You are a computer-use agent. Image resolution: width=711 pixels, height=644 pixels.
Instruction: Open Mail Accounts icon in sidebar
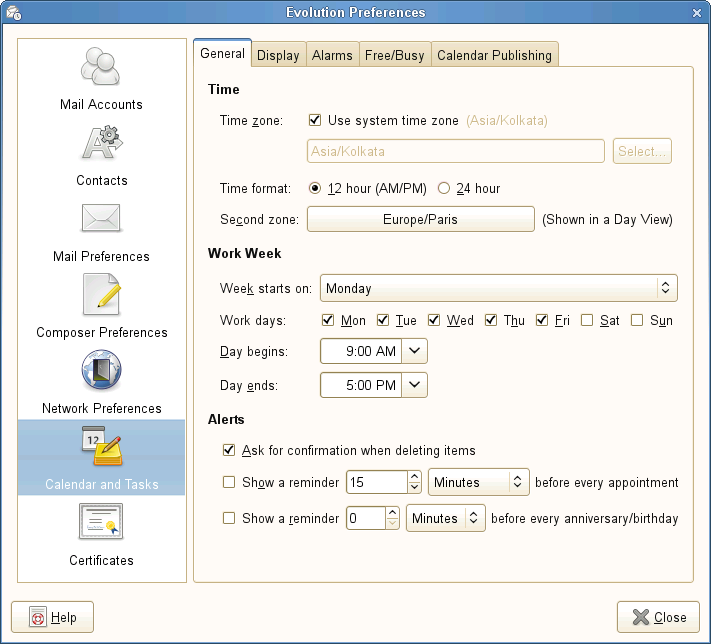pyautogui.click(x=101, y=67)
